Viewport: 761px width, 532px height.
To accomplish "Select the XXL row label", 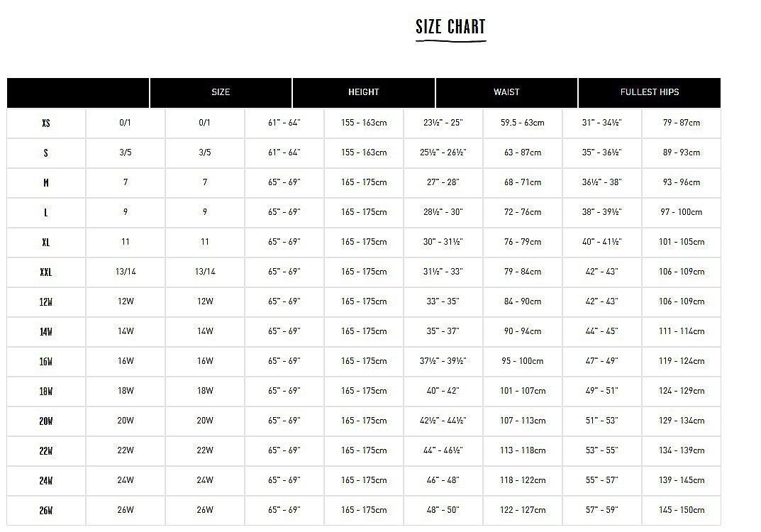I will [46, 272].
